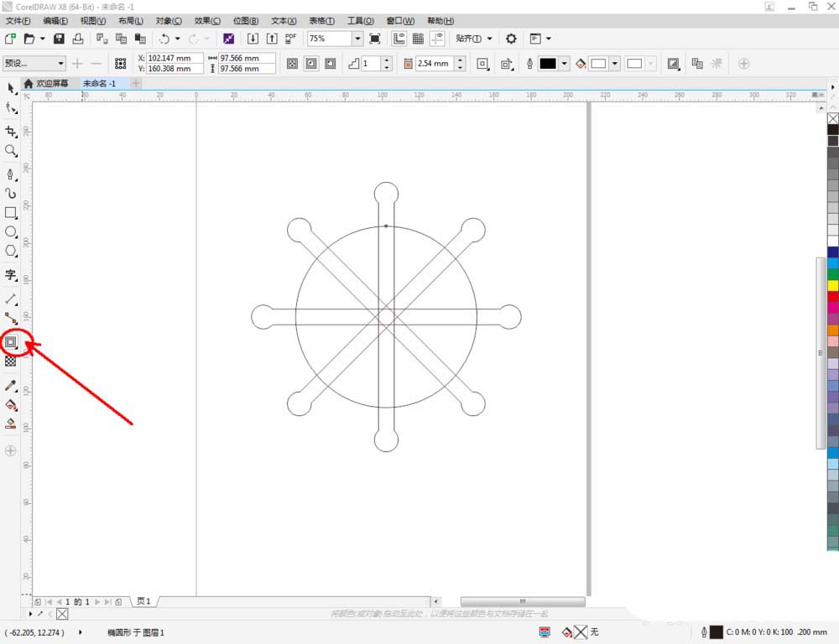The image size is (839, 644).
Task: Click the Publish to PDF icon
Action: (x=290, y=39)
